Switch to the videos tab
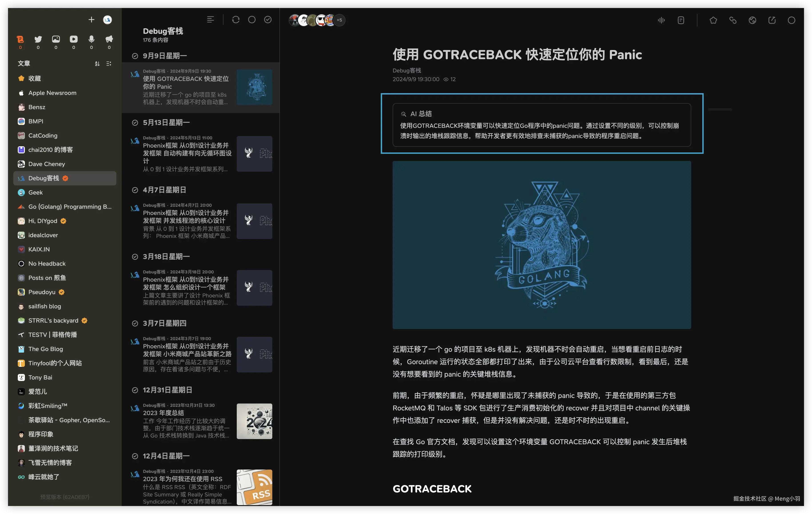This screenshot has height=514, width=812. pyautogui.click(x=74, y=40)
